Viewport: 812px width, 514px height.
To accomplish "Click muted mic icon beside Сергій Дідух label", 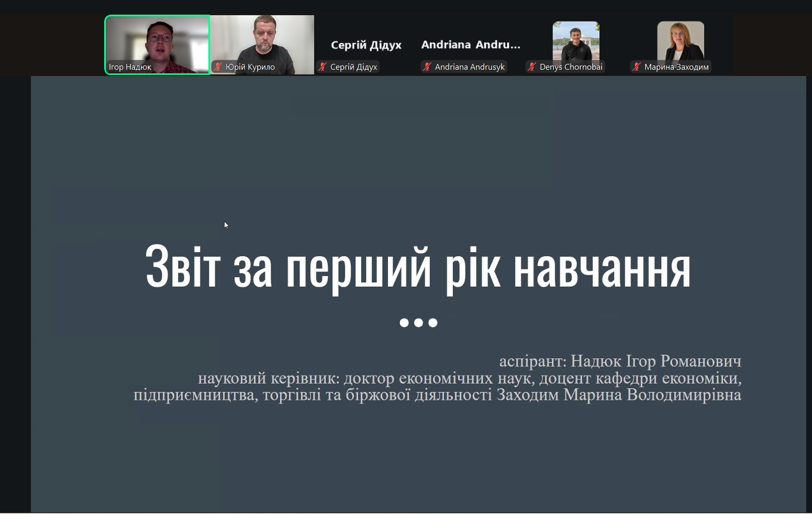I will tap(322, 67).
